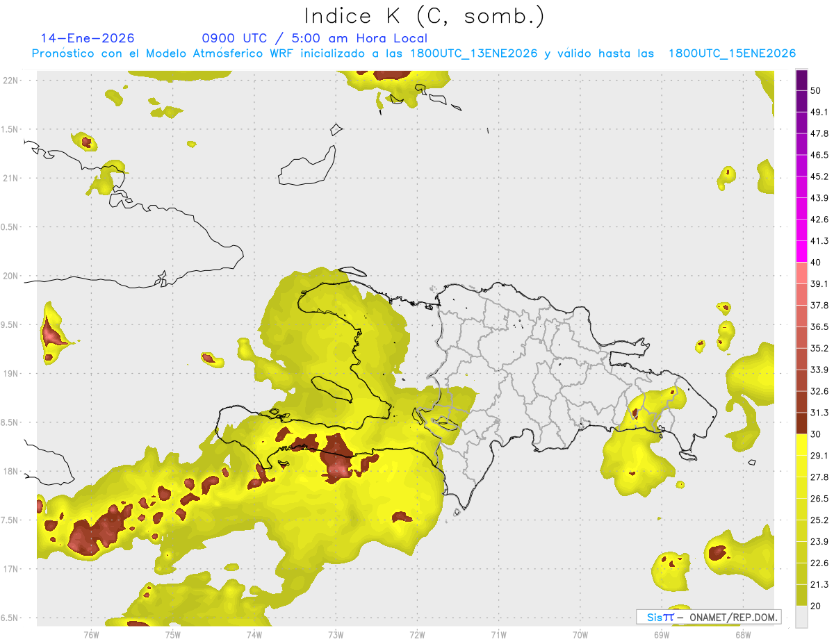This screenshot has height=644, width=834.
Task: Click the gray swatch below the 20 label
Action: pos(801,617)
